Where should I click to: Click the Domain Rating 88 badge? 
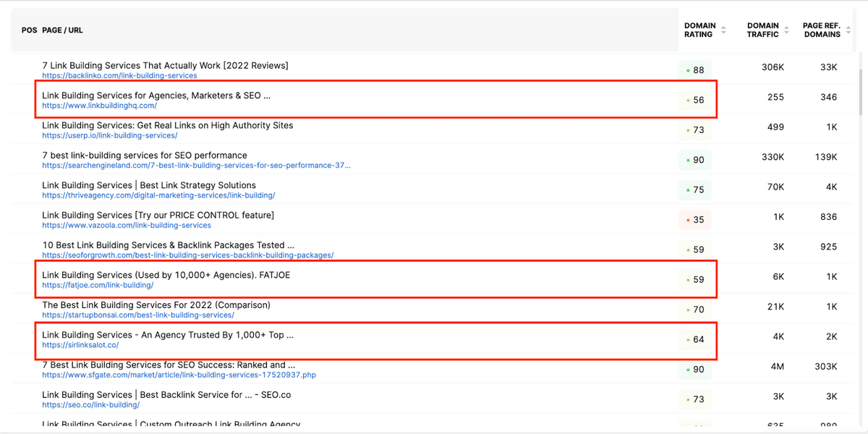click(694, 70)
